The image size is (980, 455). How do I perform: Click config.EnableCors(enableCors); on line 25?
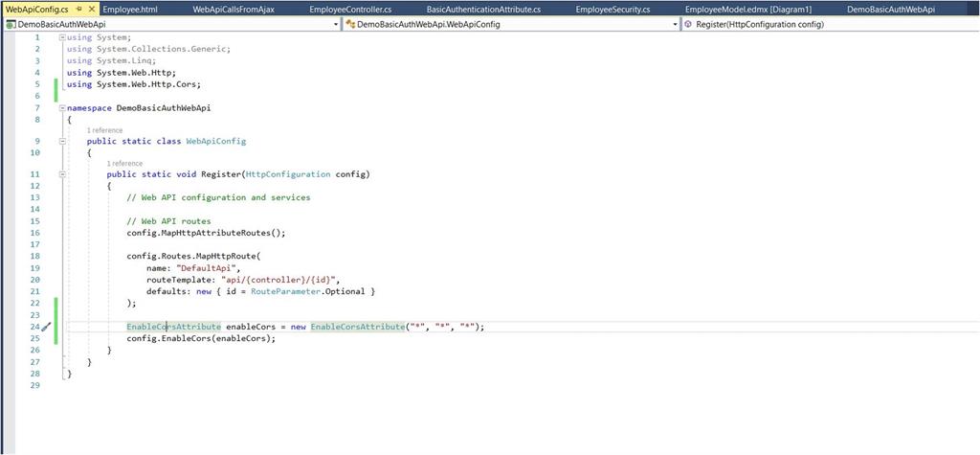(x=201, y=338)
